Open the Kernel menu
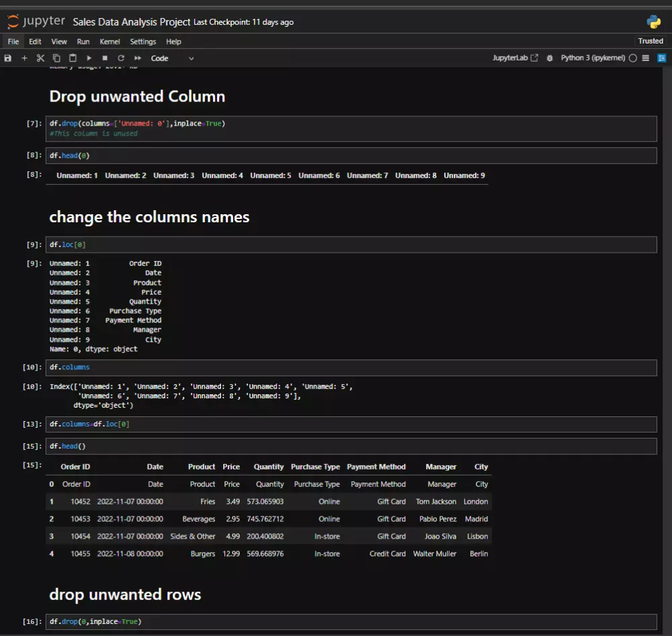Screen dimensions: 672x636 110,42
